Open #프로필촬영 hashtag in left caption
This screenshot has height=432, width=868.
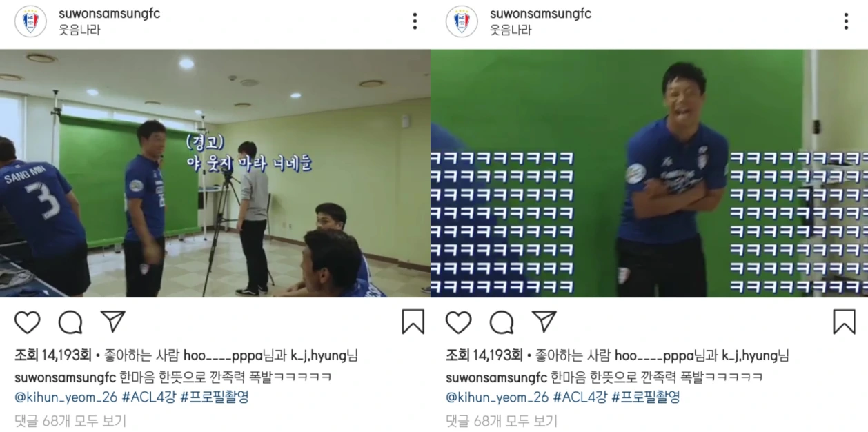(x=215, y=397)
